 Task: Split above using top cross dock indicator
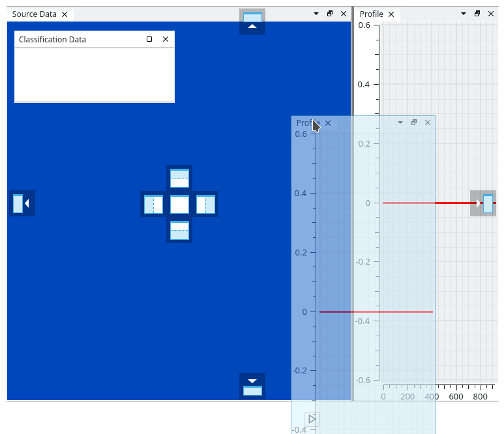[x=179, y=178]
